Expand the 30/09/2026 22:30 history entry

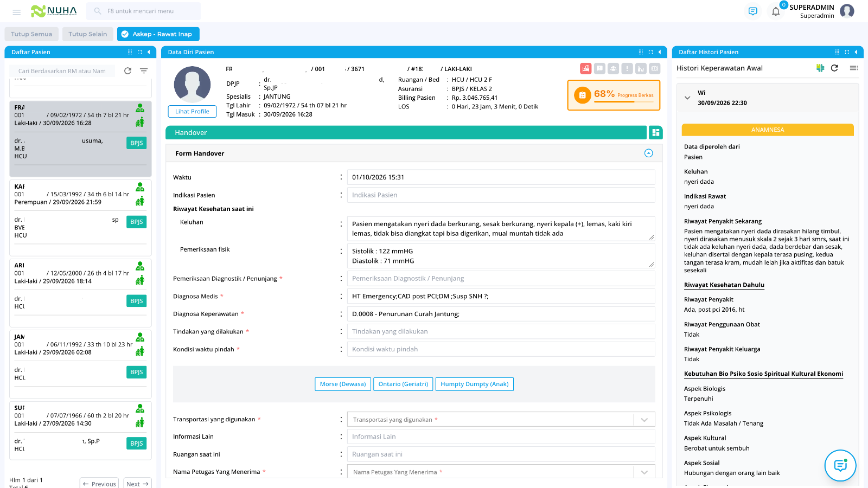coord(687,98)
